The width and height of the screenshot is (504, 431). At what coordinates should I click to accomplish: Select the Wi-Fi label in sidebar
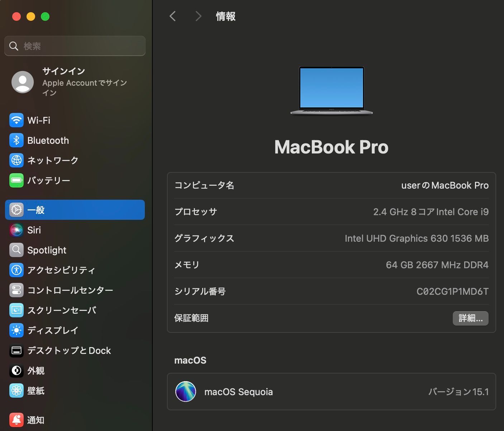(39, 120)
